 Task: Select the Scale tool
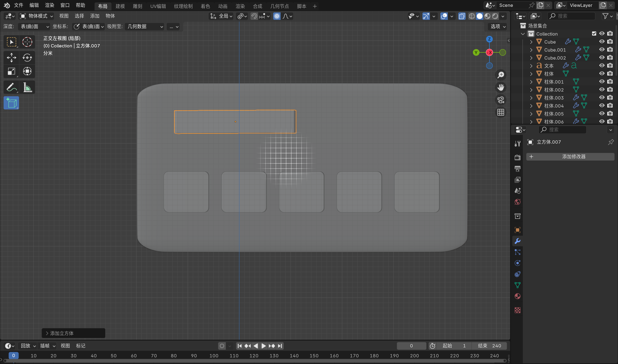pyautogui.click(x=11, y=71)
